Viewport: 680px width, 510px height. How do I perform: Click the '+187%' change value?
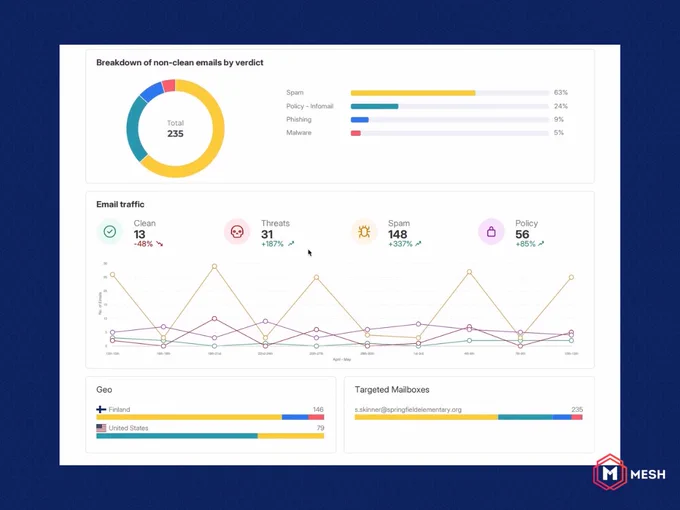point(272,244)
